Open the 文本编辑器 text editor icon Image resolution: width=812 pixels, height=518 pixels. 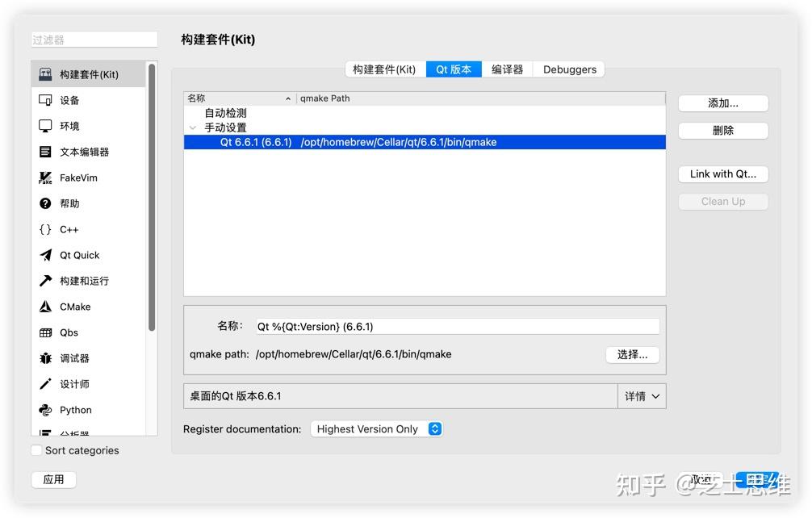[45, 152]
